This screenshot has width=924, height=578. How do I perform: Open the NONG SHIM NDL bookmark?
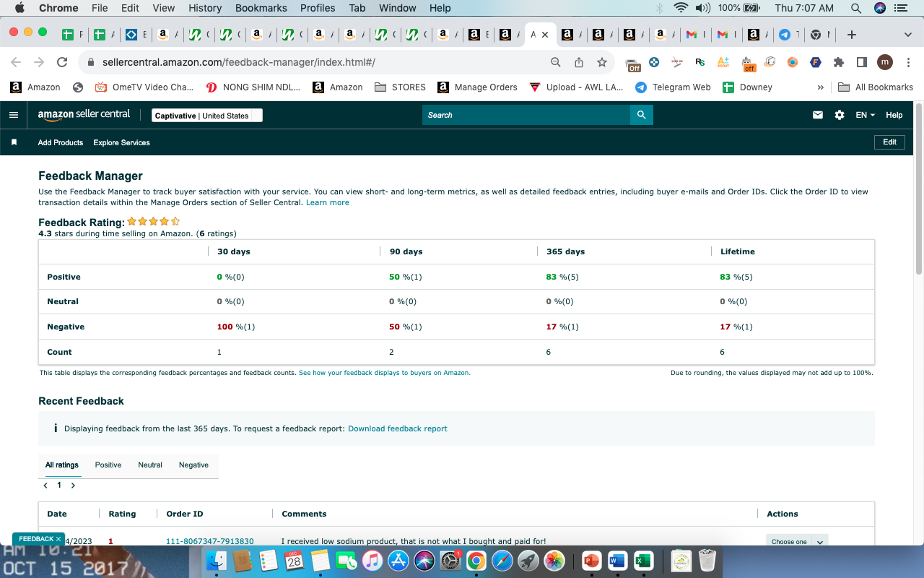tap(253, 87)
